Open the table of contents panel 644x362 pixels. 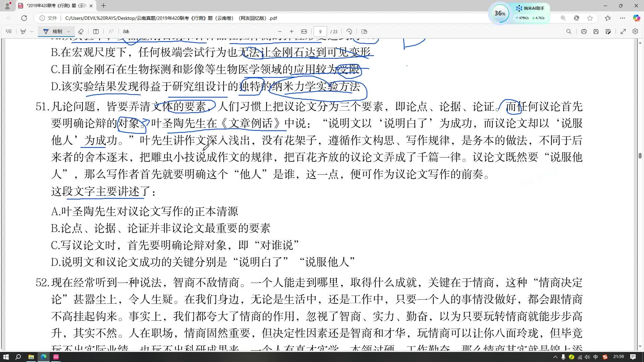(9, 32)
